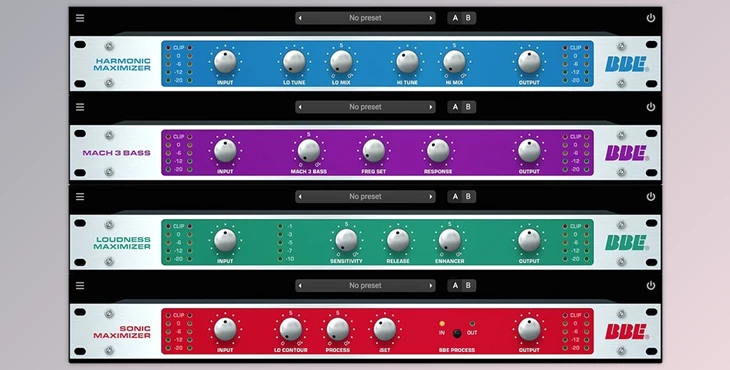Screen dimensions: 730x370
Task: Go to next preset in Mach 3 Bass
Action: 431,107
